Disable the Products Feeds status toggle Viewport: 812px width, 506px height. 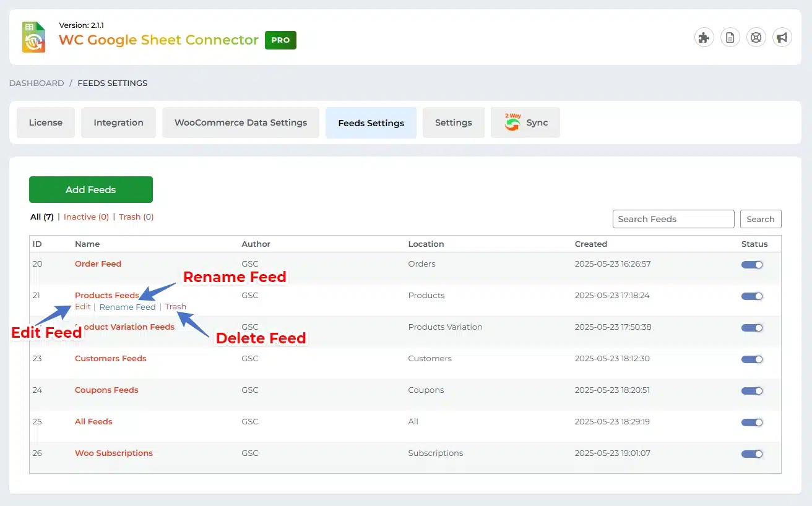(x=752, y=296)
